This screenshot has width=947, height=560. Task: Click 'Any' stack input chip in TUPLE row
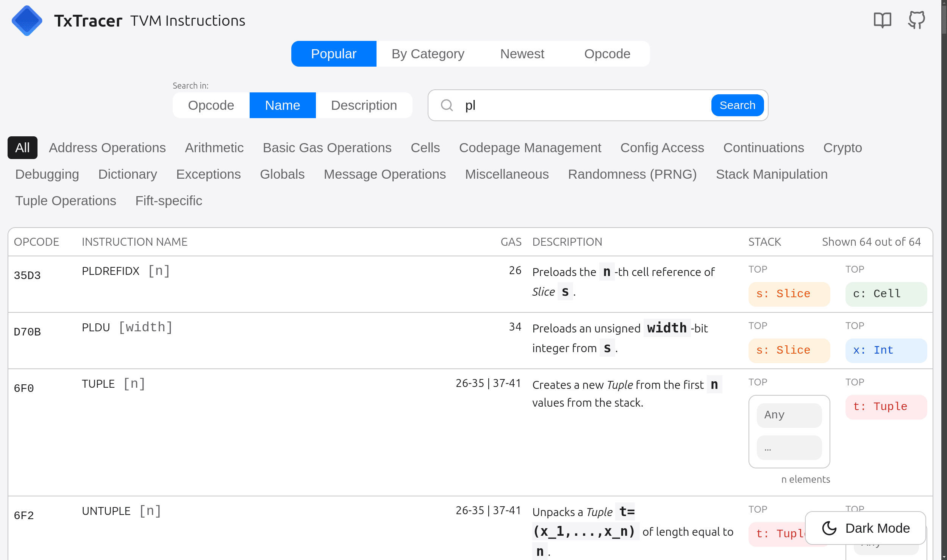coord(789,415)
